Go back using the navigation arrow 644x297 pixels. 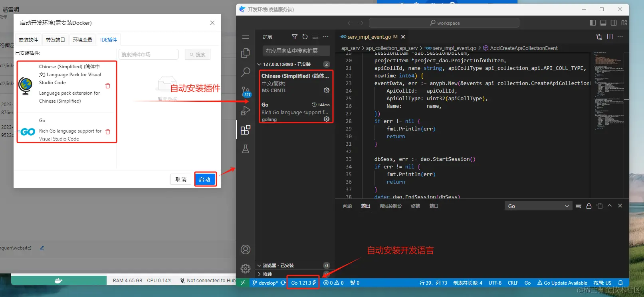click(x=350, y=23)
